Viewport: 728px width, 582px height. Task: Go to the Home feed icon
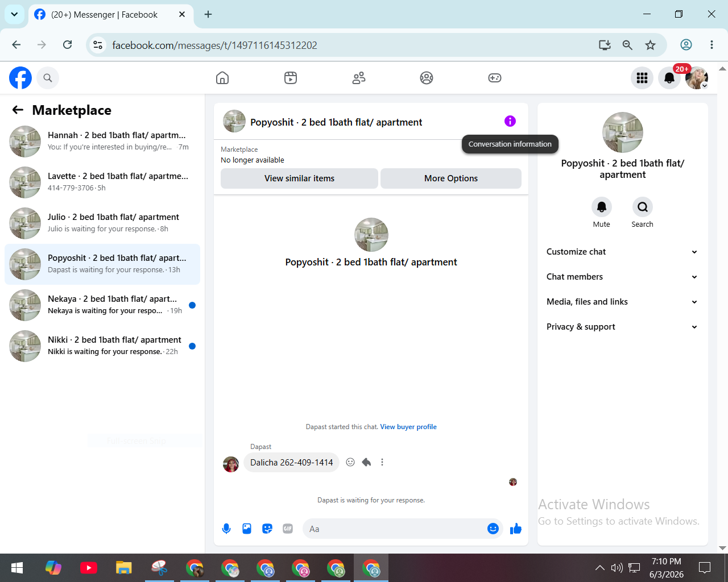[x=222, y=78]
